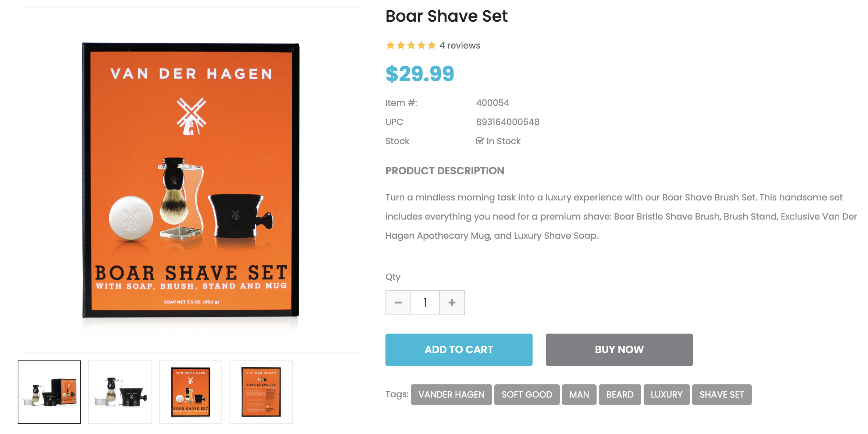Click the Boar Shave Set product title
The width and height of the screenshot is (868, 434).
pos(447,16)
